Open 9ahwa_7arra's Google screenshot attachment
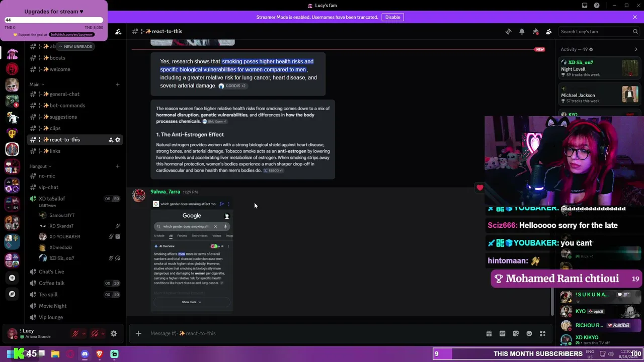644x362 pixels. click(192, 254)
